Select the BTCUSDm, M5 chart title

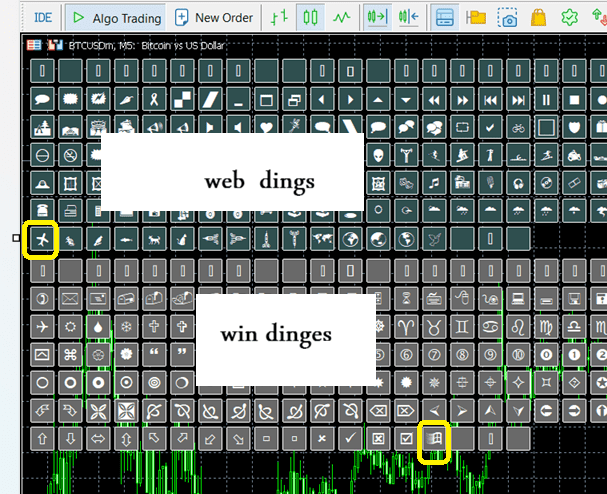coord(146,46)
